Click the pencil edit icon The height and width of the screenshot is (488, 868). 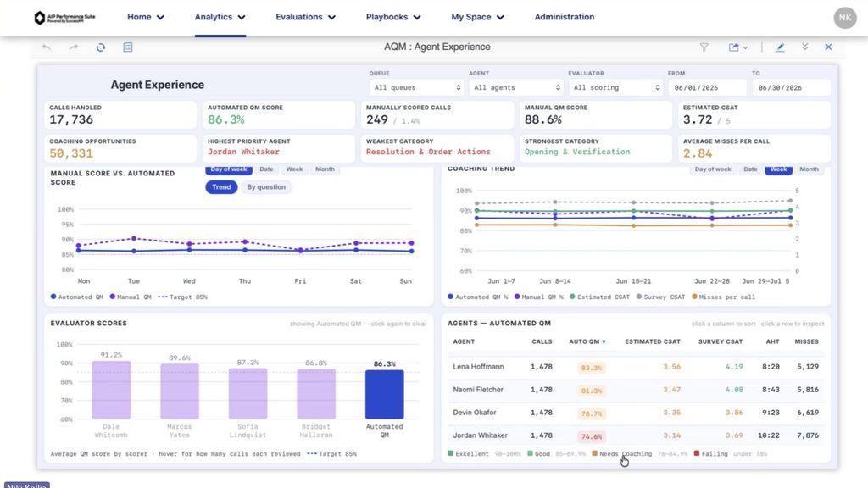(780, 47)
